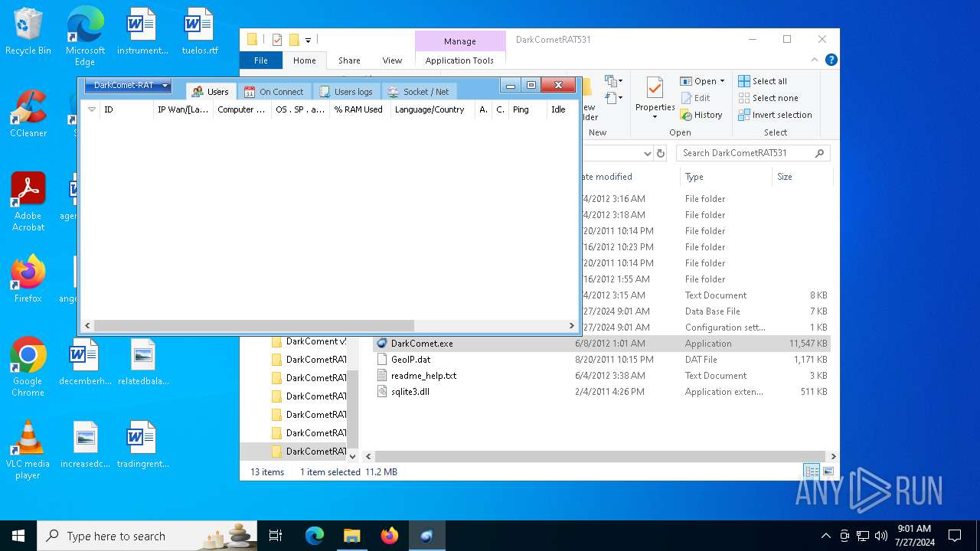Switch Explorer to large icons view
Image resolution: width=980 pixels, height=551 pixels.
(828, 472)
